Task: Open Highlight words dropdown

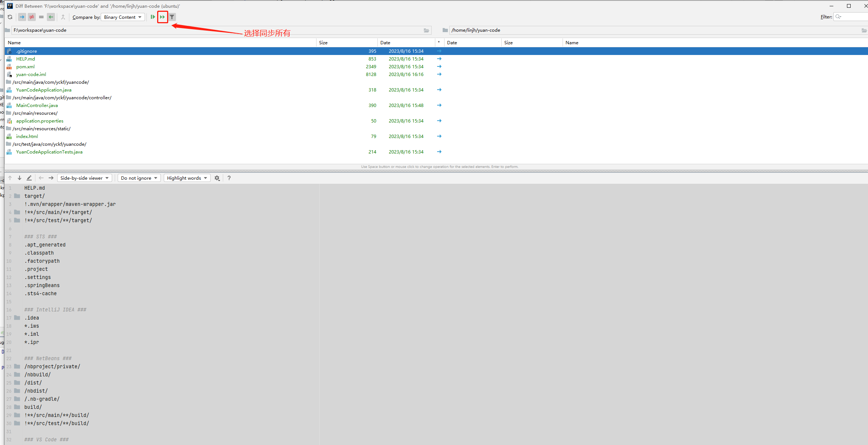Action: (x=187, y=178)
